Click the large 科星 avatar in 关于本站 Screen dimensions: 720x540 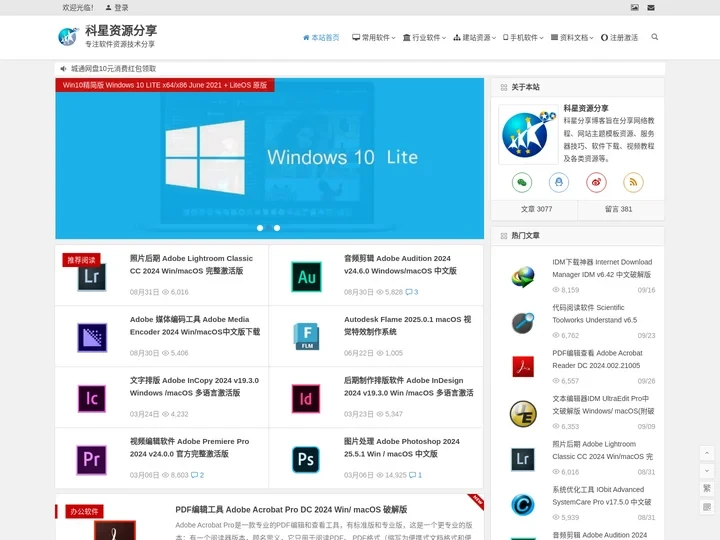tap(529, 135)
